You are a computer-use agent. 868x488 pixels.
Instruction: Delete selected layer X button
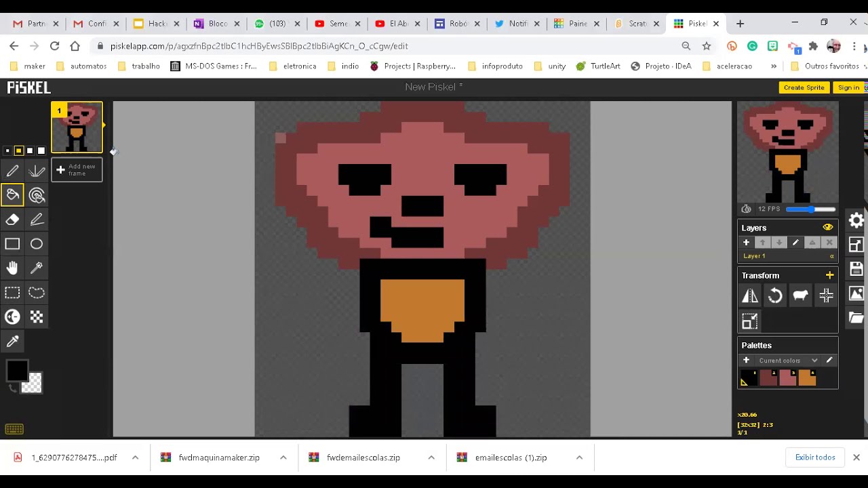click(829, 243)
